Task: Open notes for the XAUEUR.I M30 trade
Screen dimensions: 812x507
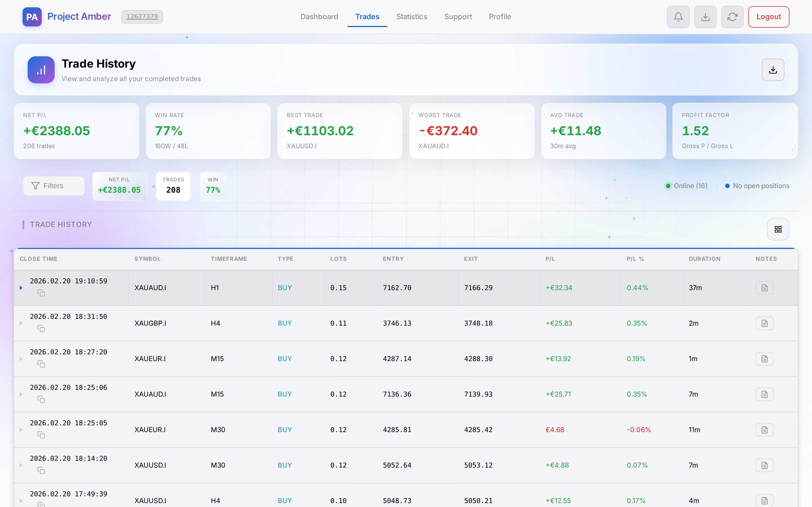Action: [x=764, y=430]
